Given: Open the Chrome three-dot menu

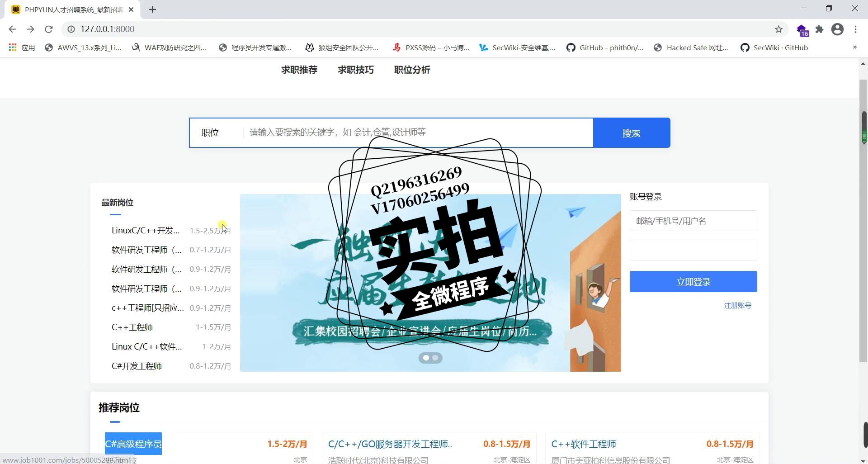Looking at the screenshot, I should tap(855, 29).
